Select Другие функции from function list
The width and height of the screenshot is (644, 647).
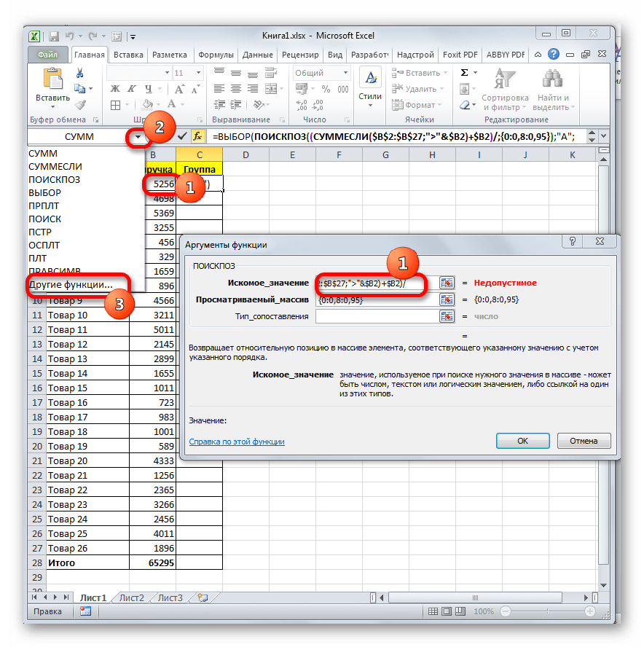pos(71,284)
